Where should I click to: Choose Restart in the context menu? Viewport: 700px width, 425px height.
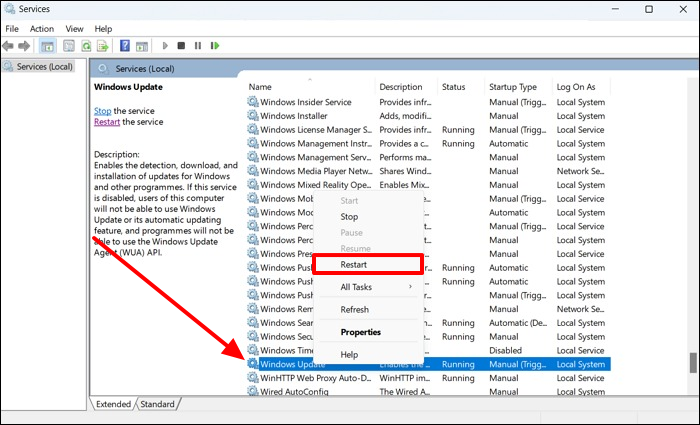point(365,265)
